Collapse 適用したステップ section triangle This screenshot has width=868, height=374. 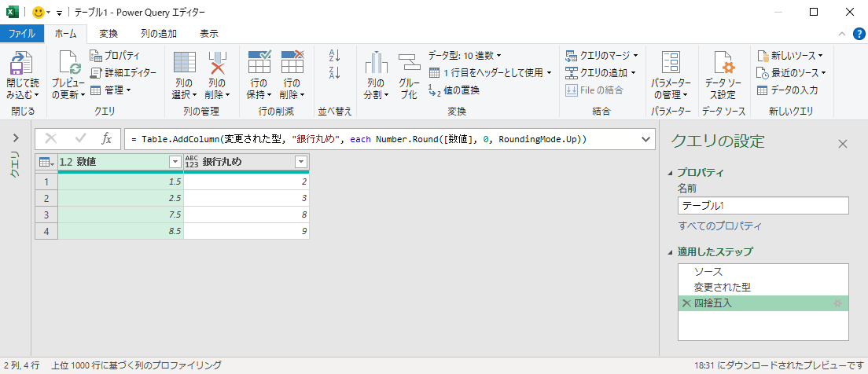point(671,251)
